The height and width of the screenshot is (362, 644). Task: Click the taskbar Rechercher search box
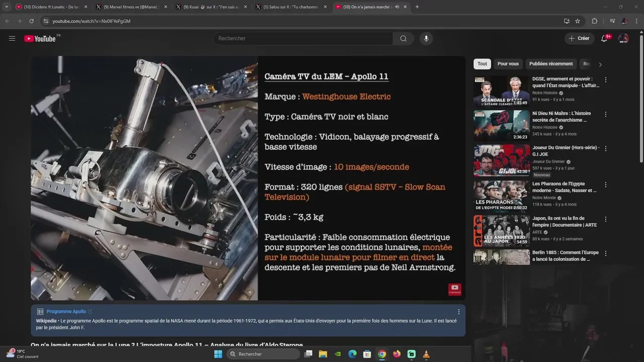tap(263, 354)
